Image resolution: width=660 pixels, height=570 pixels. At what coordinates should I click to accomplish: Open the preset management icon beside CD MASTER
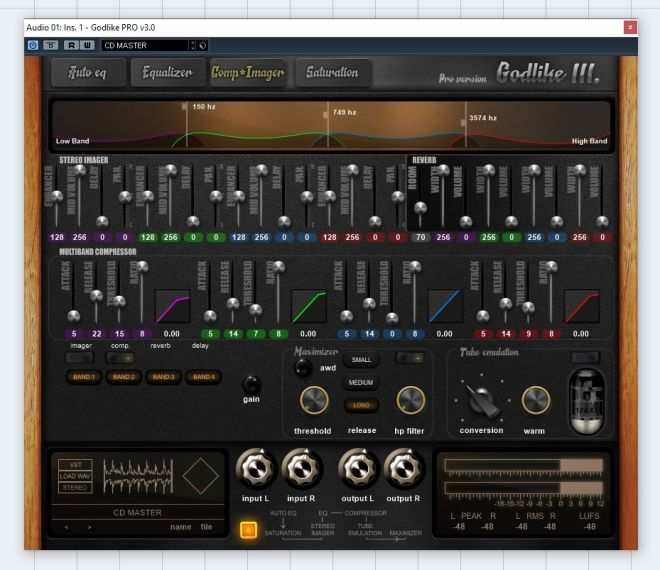coord(203,45)
